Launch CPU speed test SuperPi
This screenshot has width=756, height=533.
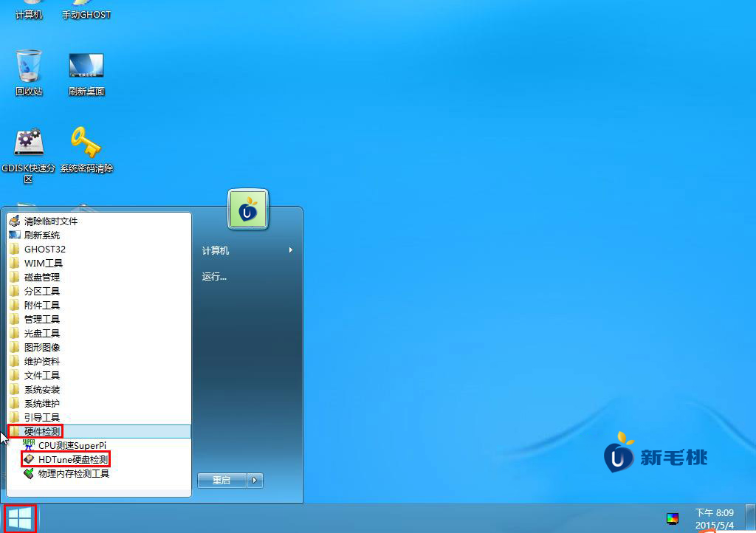point(66,445)
